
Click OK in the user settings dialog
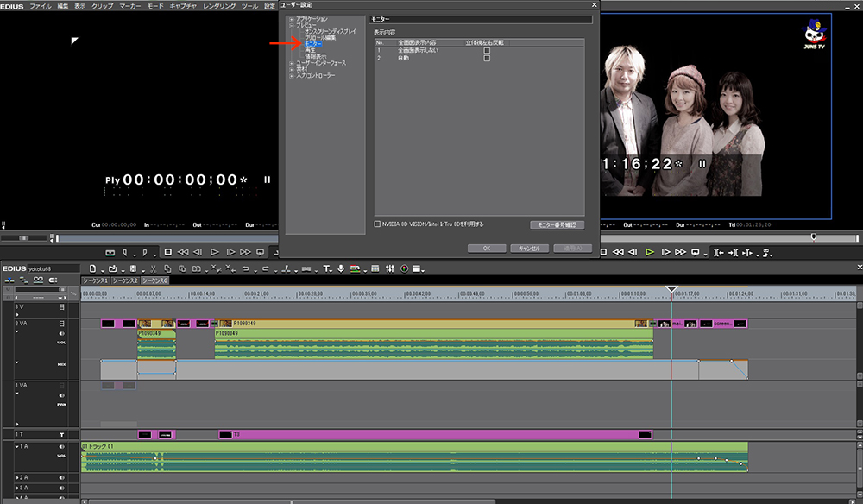[x=487, y=249]
